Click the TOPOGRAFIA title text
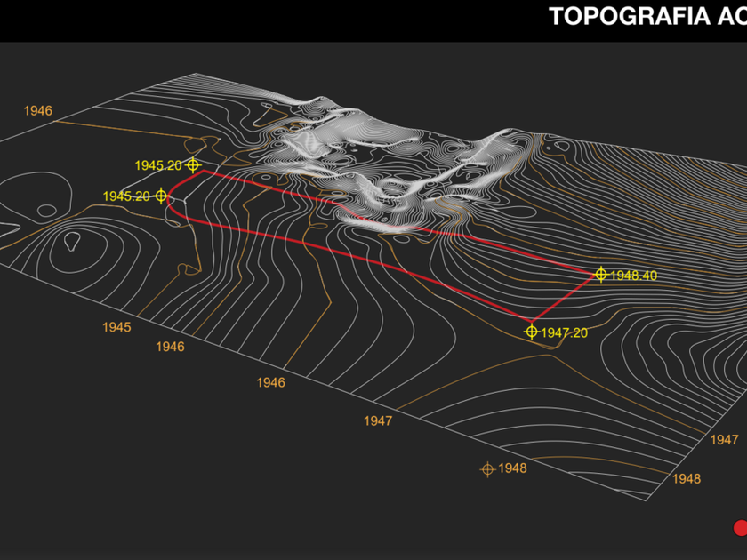747x560 pixels. coord(647,17)
